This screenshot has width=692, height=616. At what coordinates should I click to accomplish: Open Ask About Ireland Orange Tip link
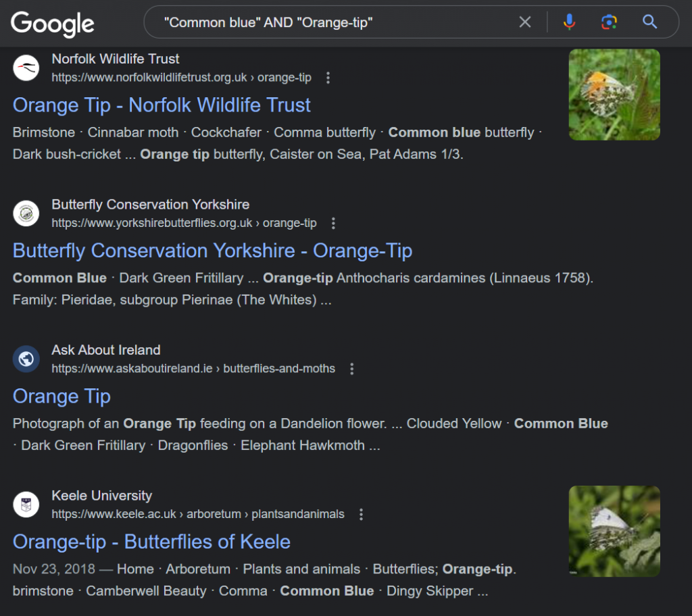[x=61, y=396]
